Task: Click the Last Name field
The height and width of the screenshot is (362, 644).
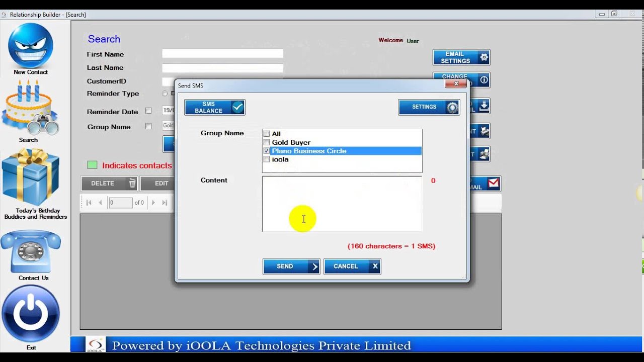Action: (x=223, y=68)
